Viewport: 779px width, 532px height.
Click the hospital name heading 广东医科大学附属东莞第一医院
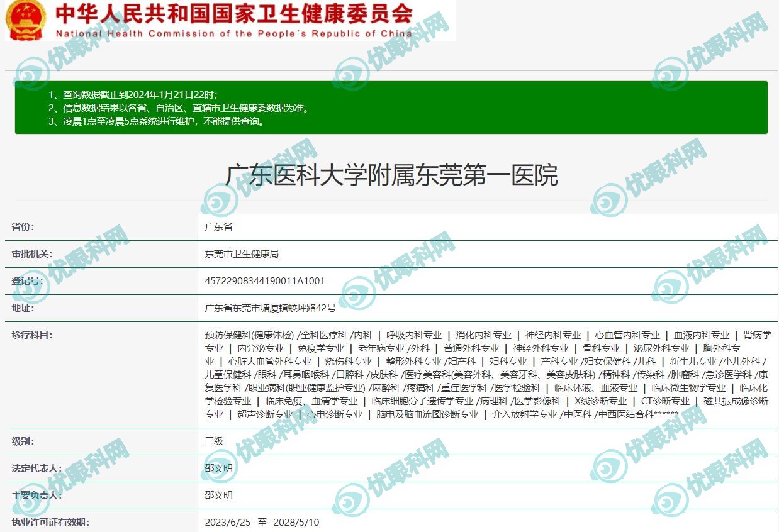coord(391,176)
